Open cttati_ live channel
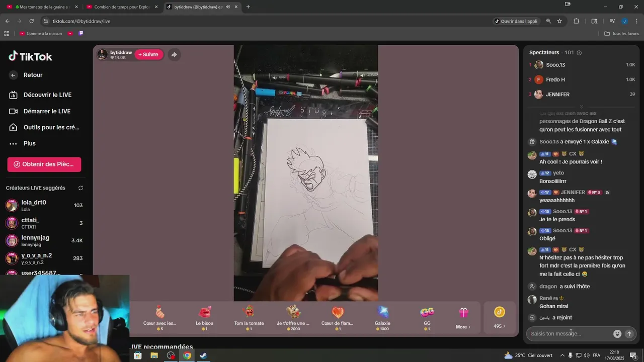644x362 pixels. [x=44, y=223]
